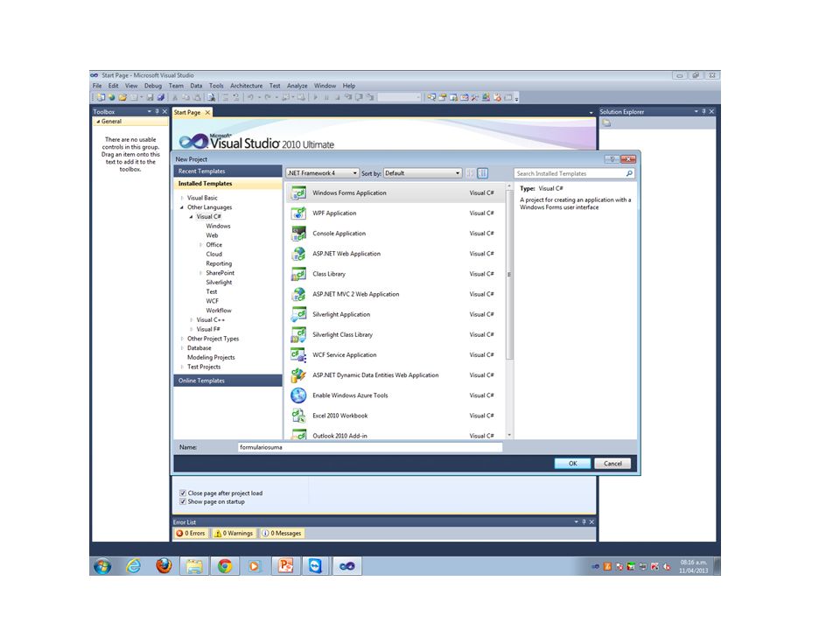The image size is (840, 630).
Task: Open the Analyze menu
Action: 297,86
